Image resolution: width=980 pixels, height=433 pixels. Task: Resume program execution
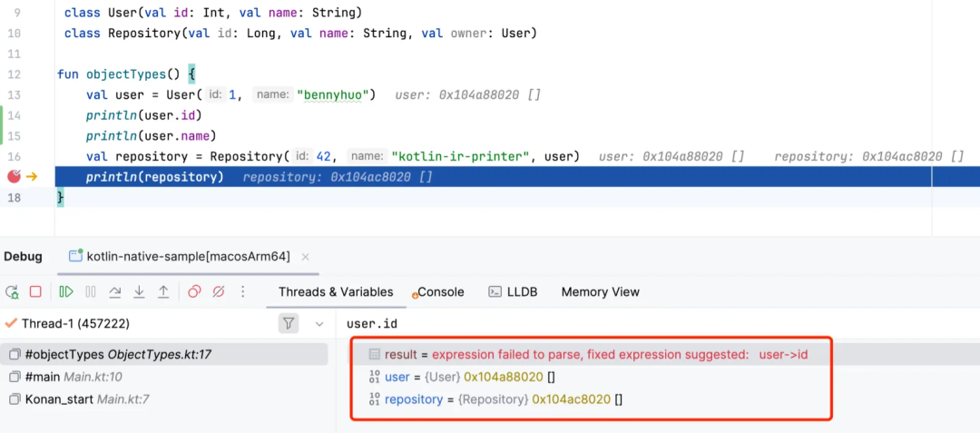pos(66,291)
